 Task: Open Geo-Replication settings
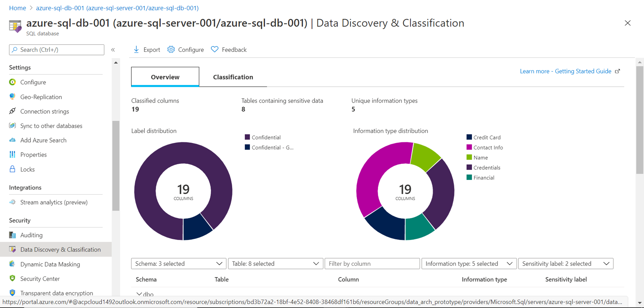41,97
